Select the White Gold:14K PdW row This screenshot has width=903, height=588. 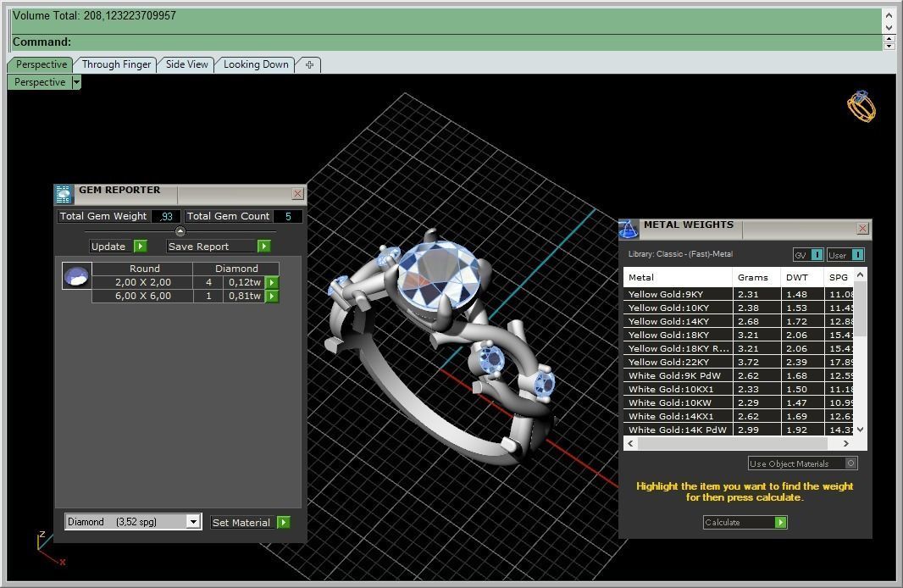point(739,430)
